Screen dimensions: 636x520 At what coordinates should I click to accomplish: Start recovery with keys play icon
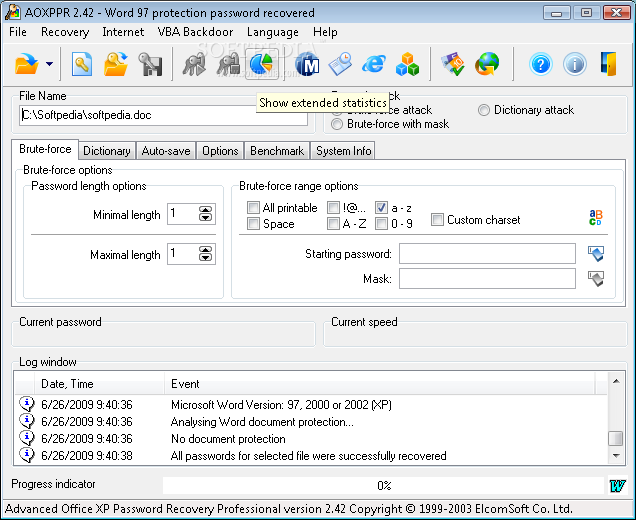(x=194, y=64)
